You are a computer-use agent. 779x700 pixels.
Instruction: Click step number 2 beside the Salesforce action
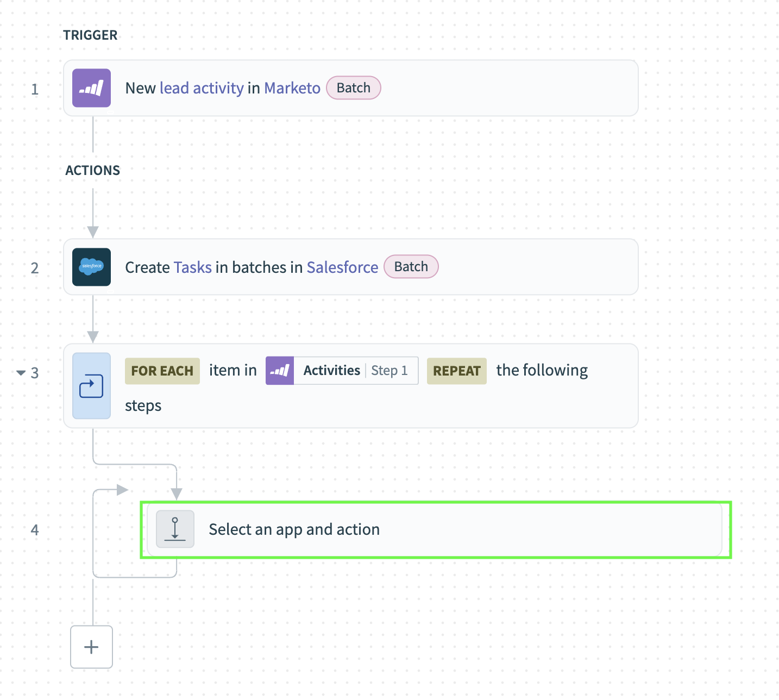[x=35, y=268]
